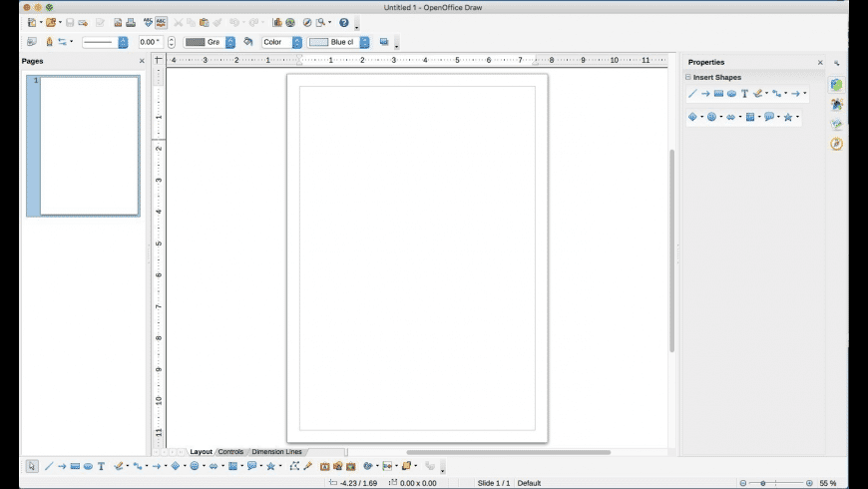Click the Help question mark icon
Viewport: 868px width, 489px height.
344,22
